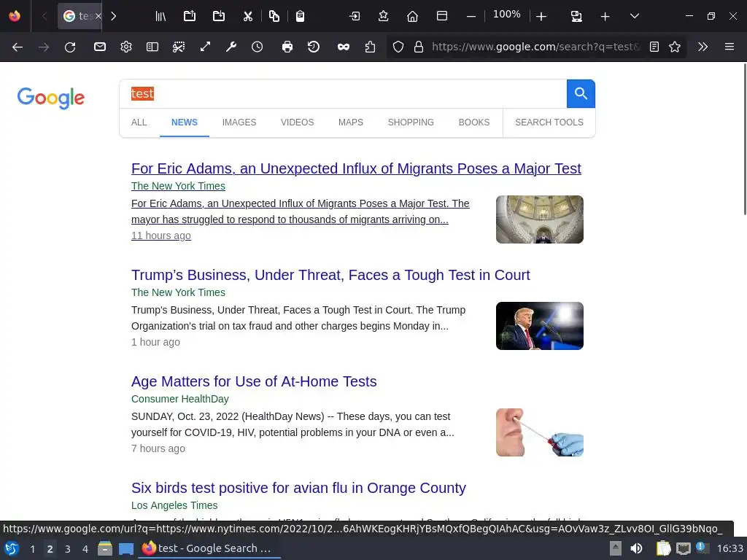Zoom out with the minus icon
The height and width of the screenshot is (560, 747).
(471, 17)
